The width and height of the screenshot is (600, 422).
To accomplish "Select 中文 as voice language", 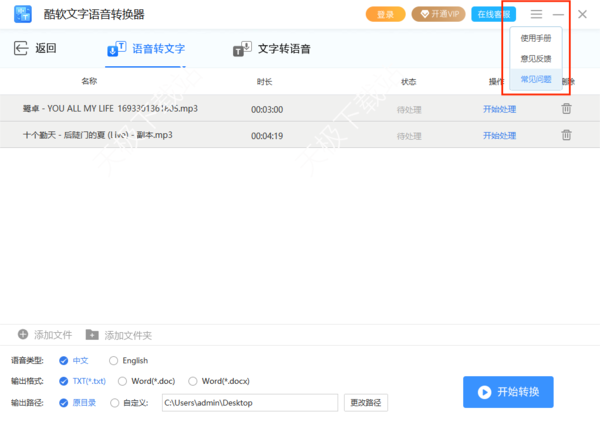I will click(64, 360).
